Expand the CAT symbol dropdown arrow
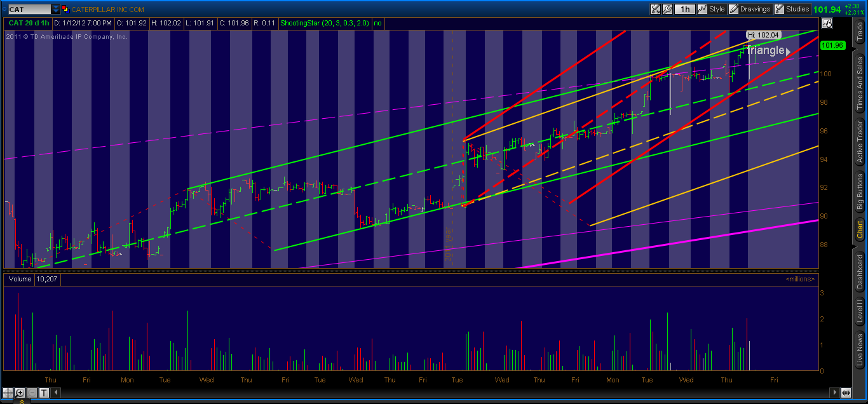 [x=55, y=10]
